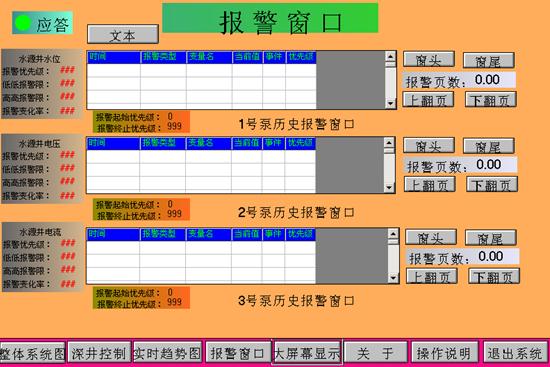Open the 大屏幕显示 page
The width and height of the screenshot is (550, 367).
tap(307, 353)
